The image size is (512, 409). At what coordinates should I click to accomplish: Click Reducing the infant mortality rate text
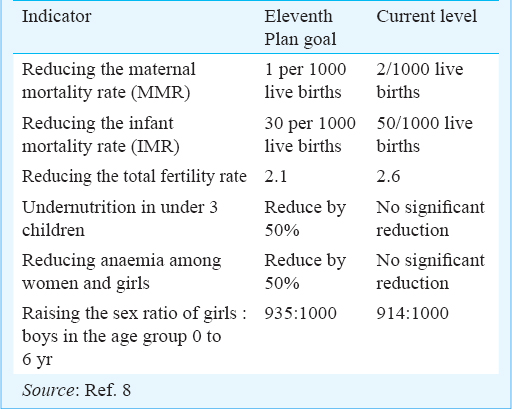click(101, 134)
